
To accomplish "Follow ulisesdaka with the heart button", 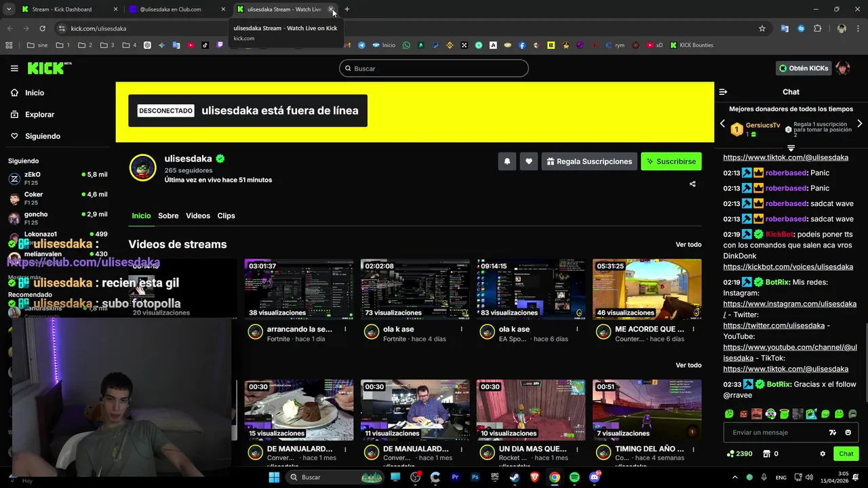I will [x=529, y=161].
